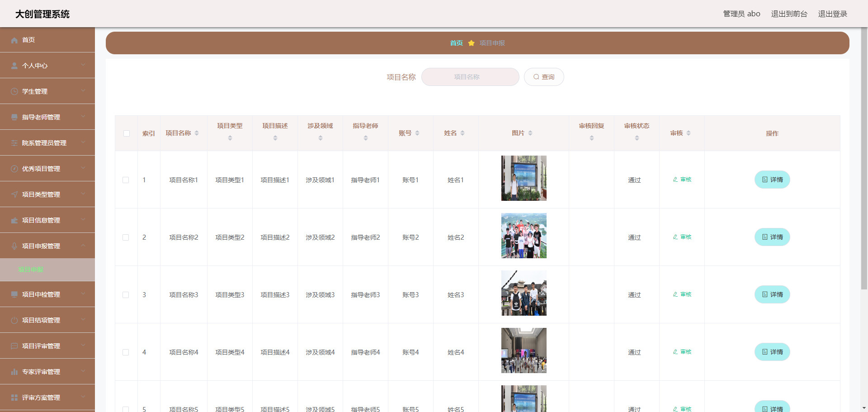Click the microphone icon beside 项目申报管理
Image resolution: width=868 pixels, height=412 pixels.
tap(14, 246)
